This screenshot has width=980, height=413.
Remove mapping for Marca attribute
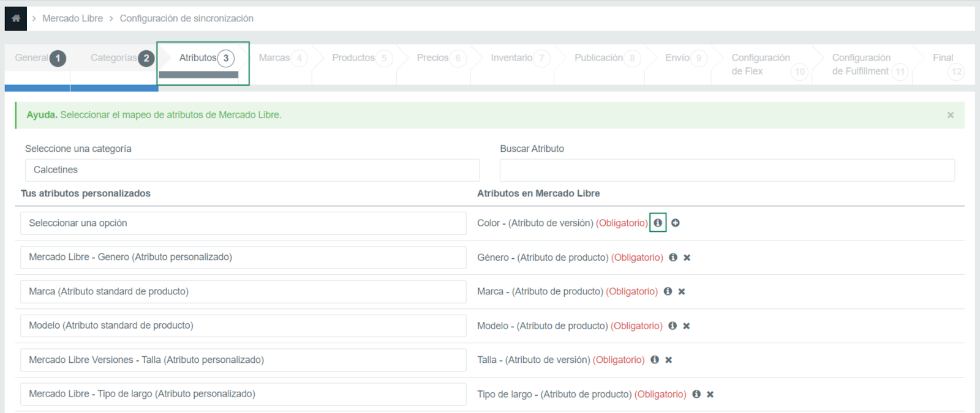pos(682,292)
